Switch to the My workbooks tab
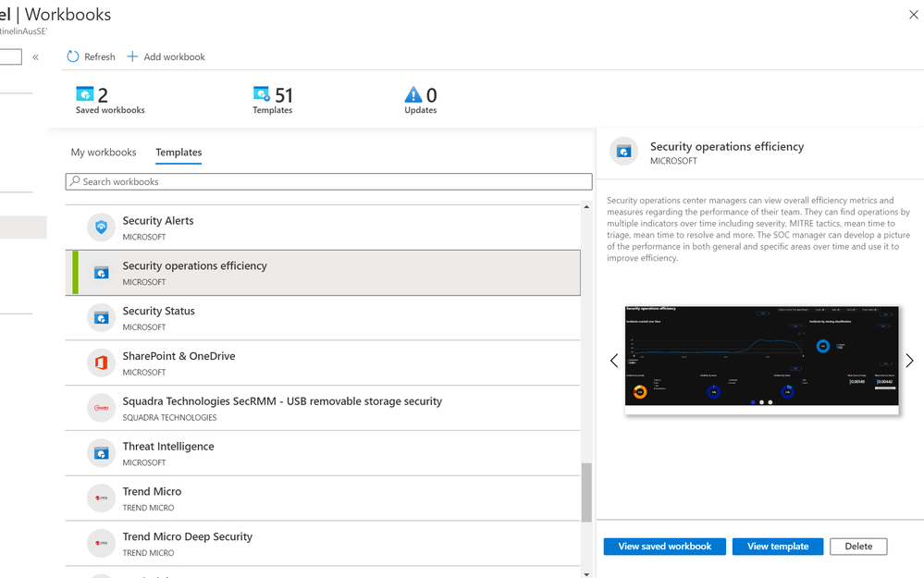The height and width of the screenshot is (578, 924). coord(104,152)
